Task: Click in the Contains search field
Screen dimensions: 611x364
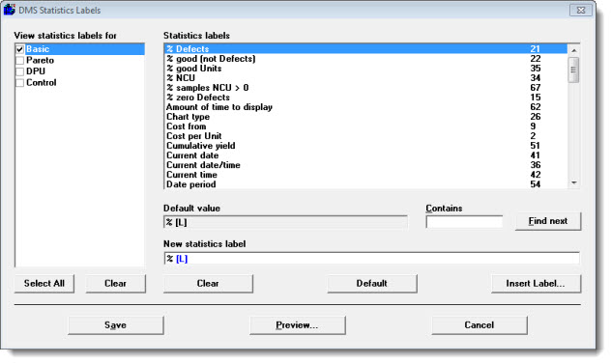Action: tap(464, 222)
